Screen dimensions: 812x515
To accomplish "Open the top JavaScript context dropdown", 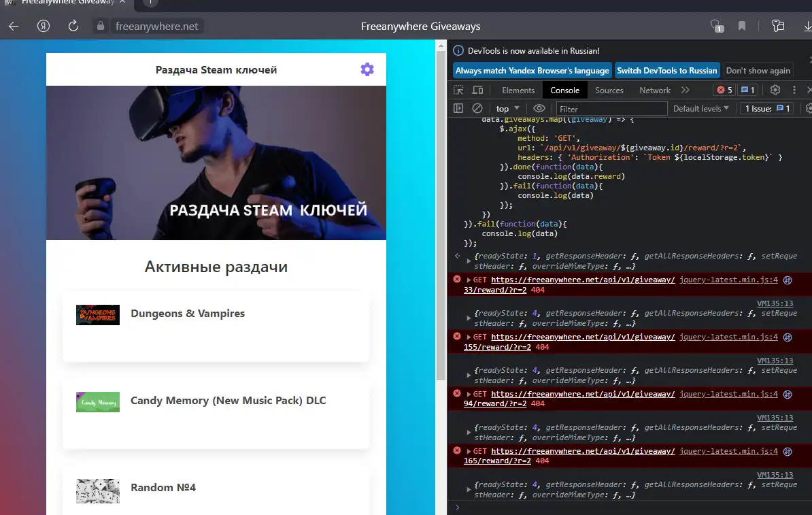I will point(507,108).
